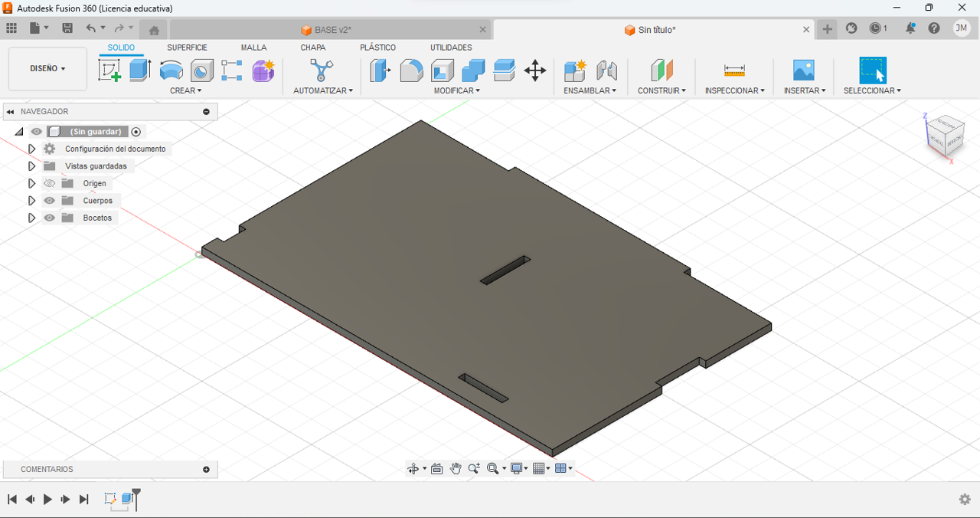Screen dimensions: 980x518
Task: Open the ENSAMBLAR dropdown menu
Action: [590, 90]
